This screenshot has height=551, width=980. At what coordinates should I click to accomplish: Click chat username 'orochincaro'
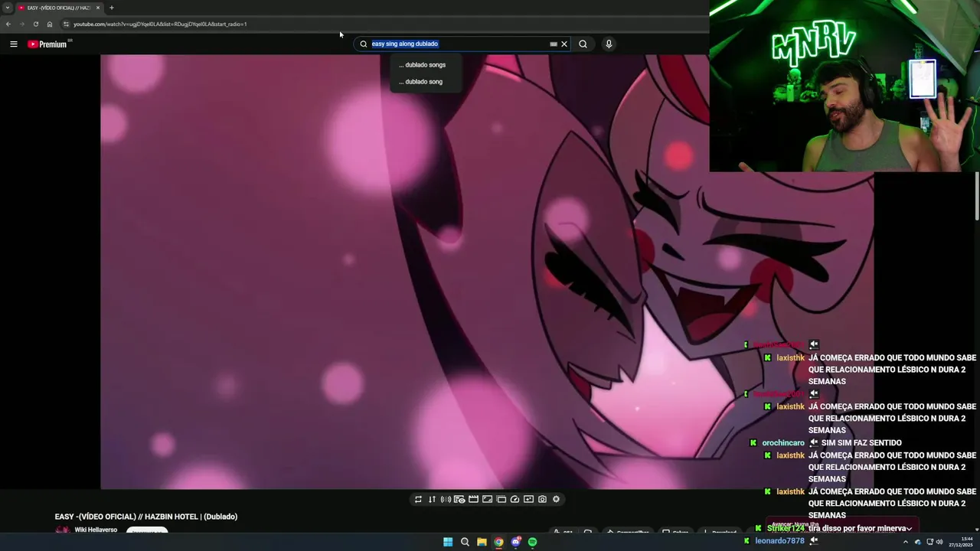click(x=783, y=443)
